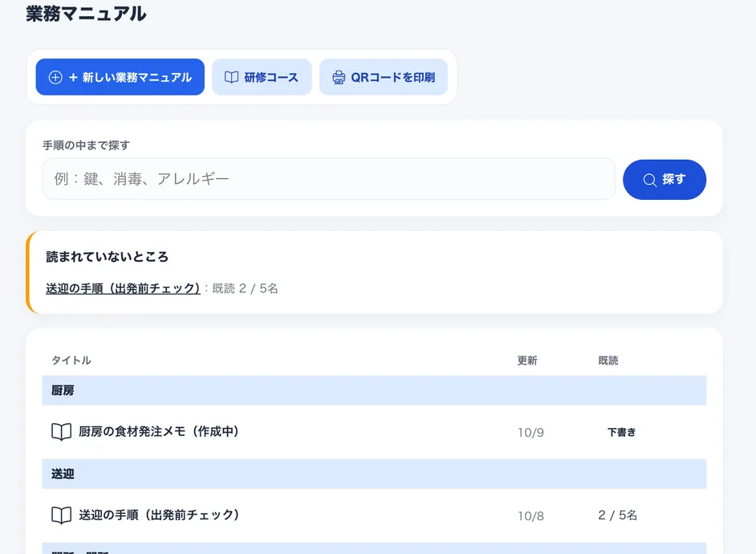This screenshot has width=756, height=554.
Task: Open the 研修コース button
Action: (262, 77)
